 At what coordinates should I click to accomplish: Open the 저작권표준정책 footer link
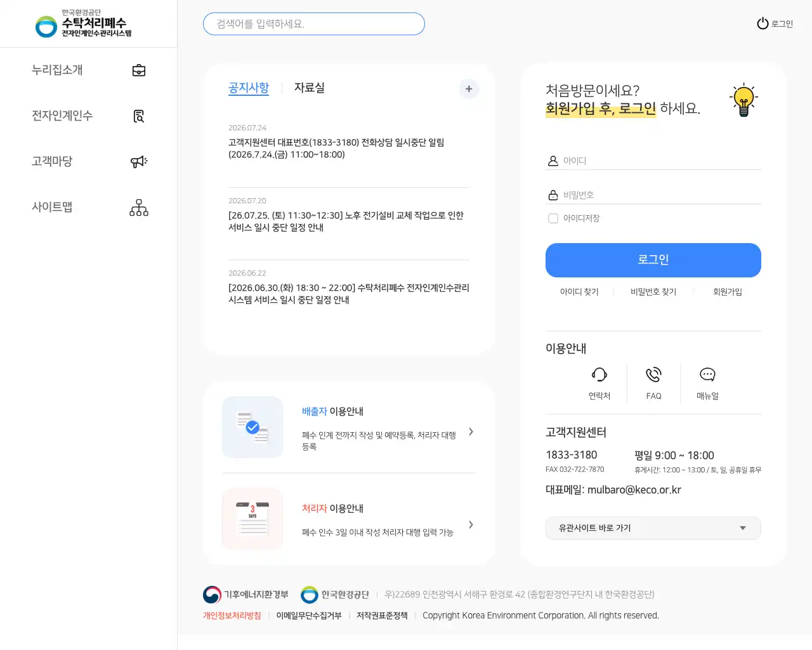[x=382, y=616]
